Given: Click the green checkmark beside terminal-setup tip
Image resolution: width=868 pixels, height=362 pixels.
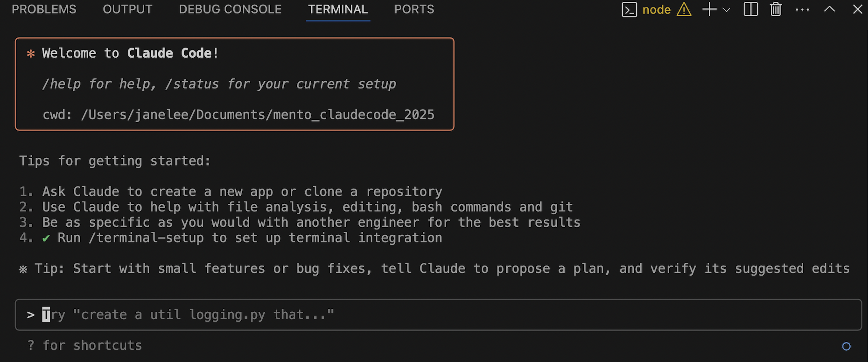Looking at the screenshot, I should pos(46,238).
